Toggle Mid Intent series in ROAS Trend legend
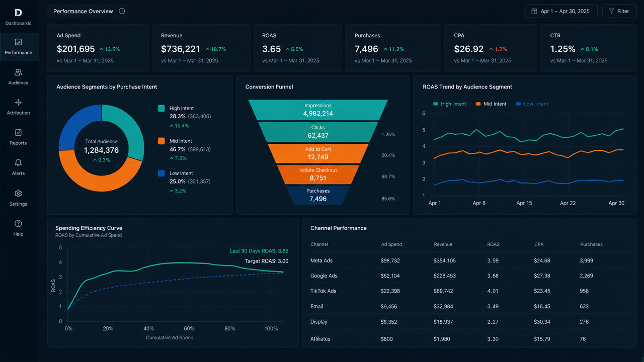Image resolution: width=644 pixels, height=362 pixels. pyautogui.click(x=491, y=104)
